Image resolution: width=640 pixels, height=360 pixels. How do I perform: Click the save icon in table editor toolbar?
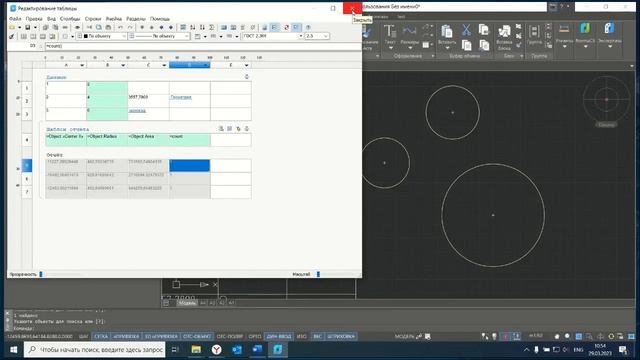click(28, 27)
